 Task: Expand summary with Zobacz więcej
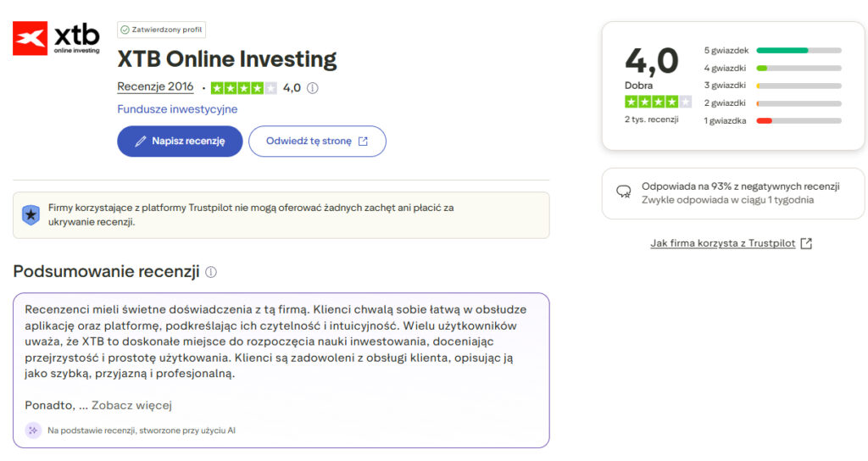(x=131, y=405)
